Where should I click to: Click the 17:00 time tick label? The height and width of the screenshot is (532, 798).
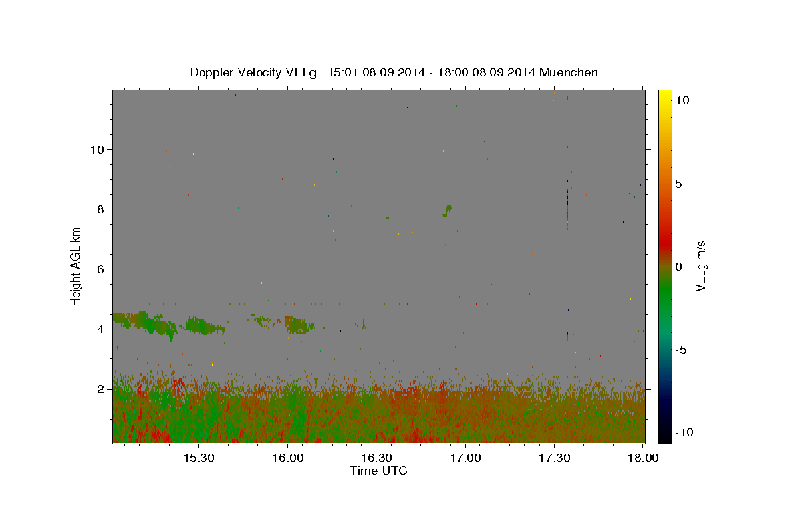pos(465,458)
